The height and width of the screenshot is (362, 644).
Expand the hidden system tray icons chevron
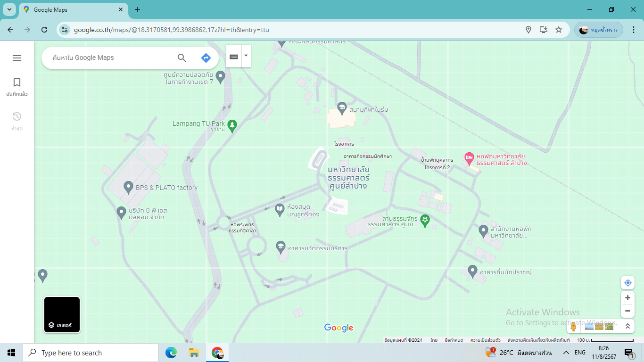point(566,353)
